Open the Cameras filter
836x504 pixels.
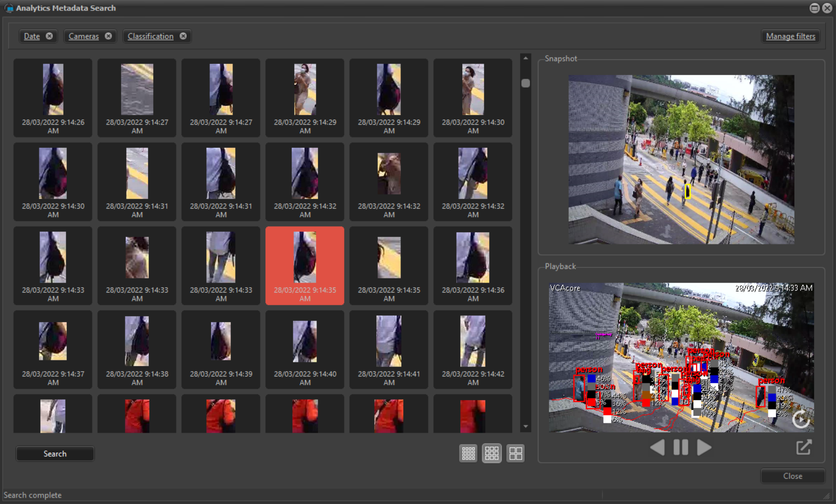83,36
